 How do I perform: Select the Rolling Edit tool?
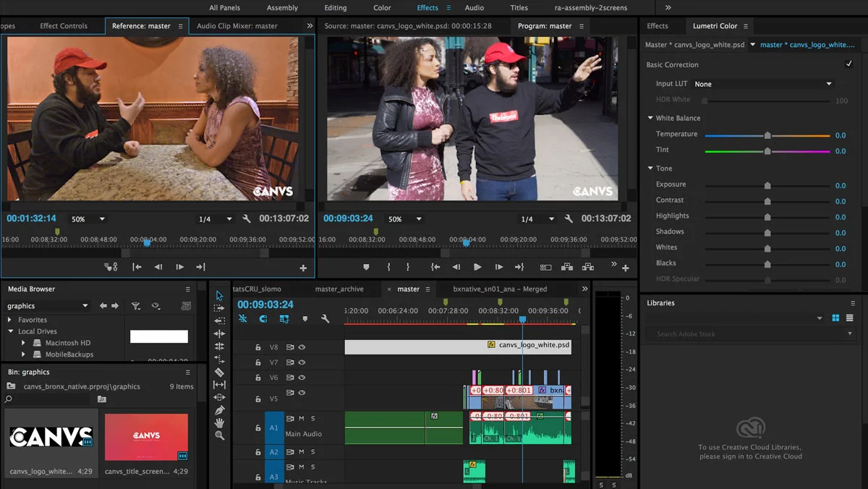coord(220,346)
